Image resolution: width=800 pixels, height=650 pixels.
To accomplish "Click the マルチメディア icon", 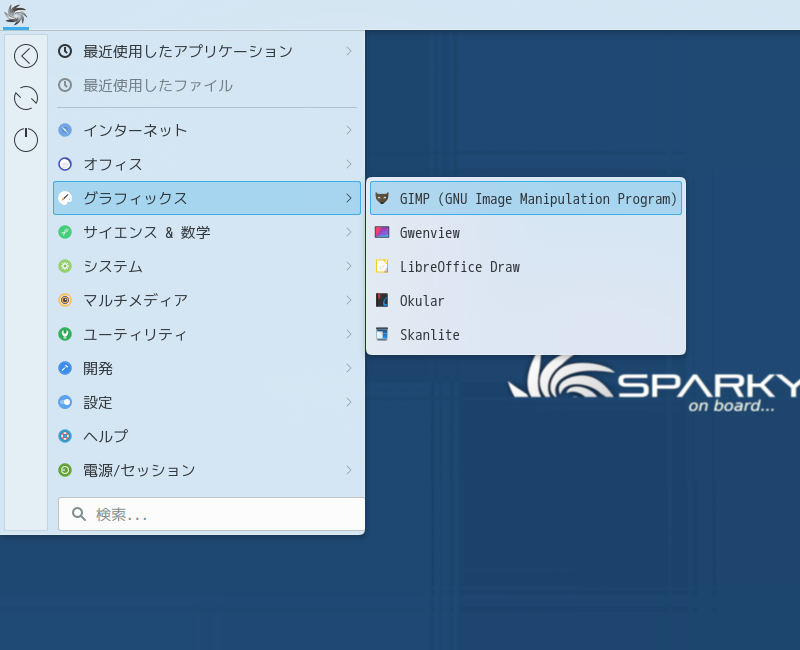I will point(65,300).
